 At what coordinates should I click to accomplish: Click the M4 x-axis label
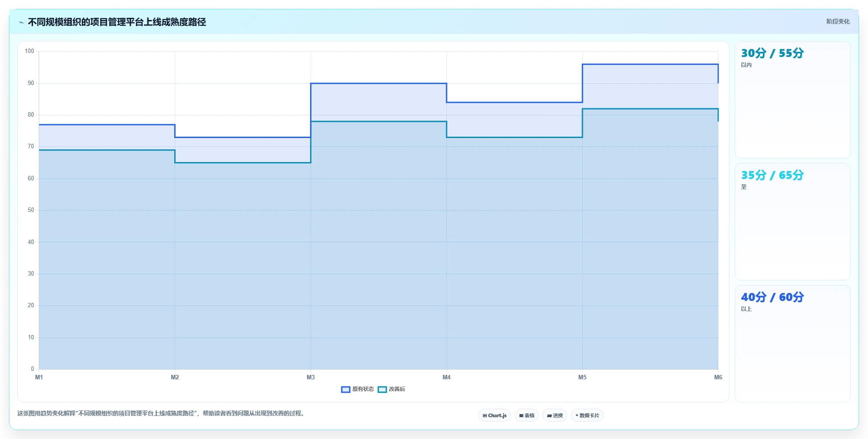446,377
